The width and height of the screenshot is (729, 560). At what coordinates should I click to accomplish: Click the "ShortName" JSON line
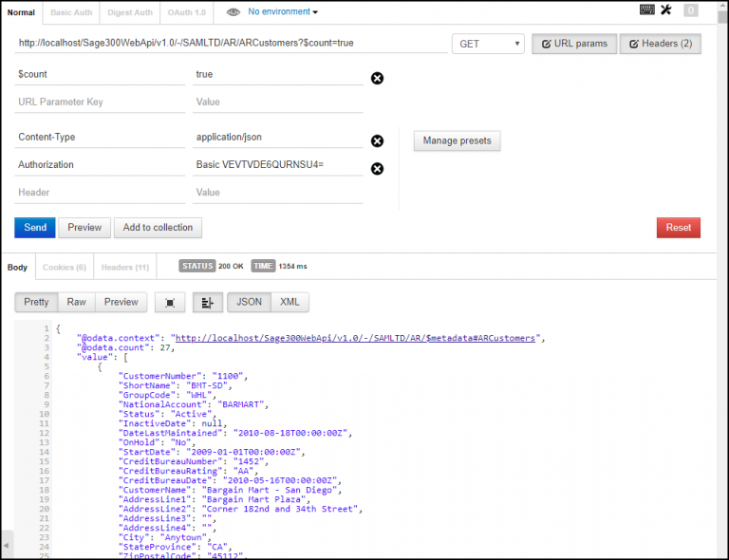[176, 385]
